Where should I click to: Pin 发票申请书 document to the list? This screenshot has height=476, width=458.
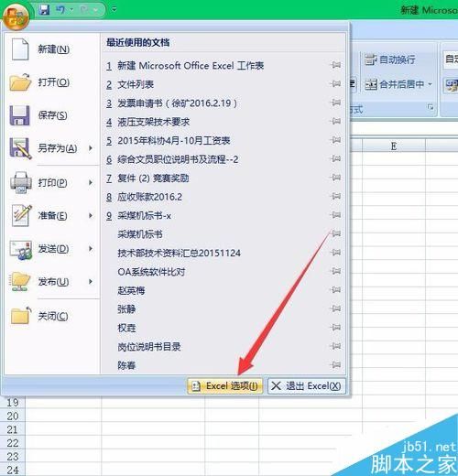tap(335, 103)
